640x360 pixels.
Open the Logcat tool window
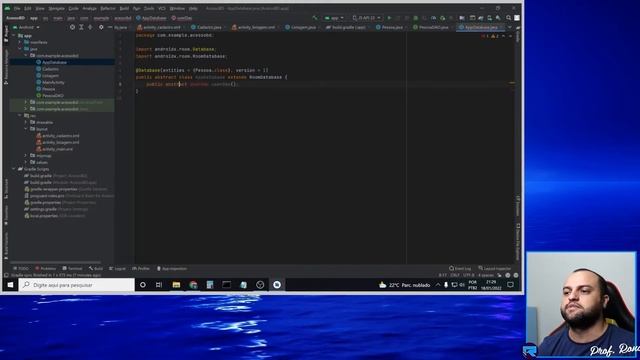pos(118,269)
